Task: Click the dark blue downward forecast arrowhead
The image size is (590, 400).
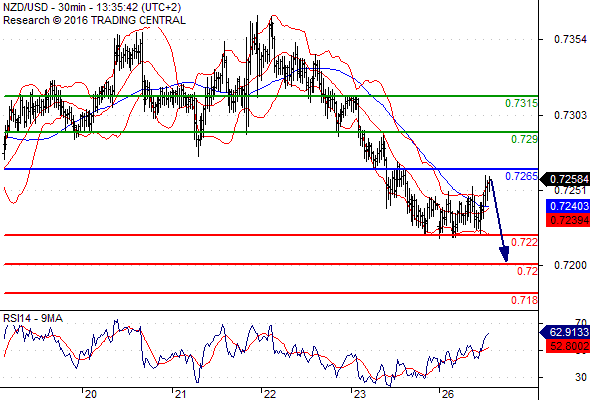Action: click(x=504, y=254)
